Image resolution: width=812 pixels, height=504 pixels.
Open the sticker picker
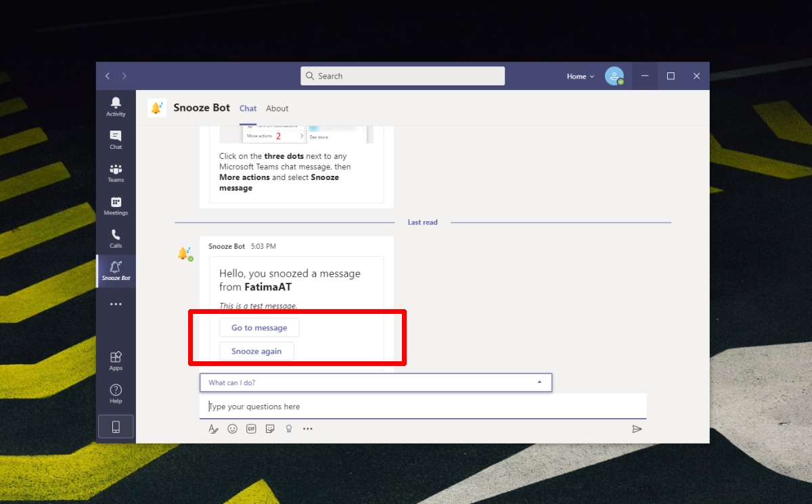click(270, 428)
